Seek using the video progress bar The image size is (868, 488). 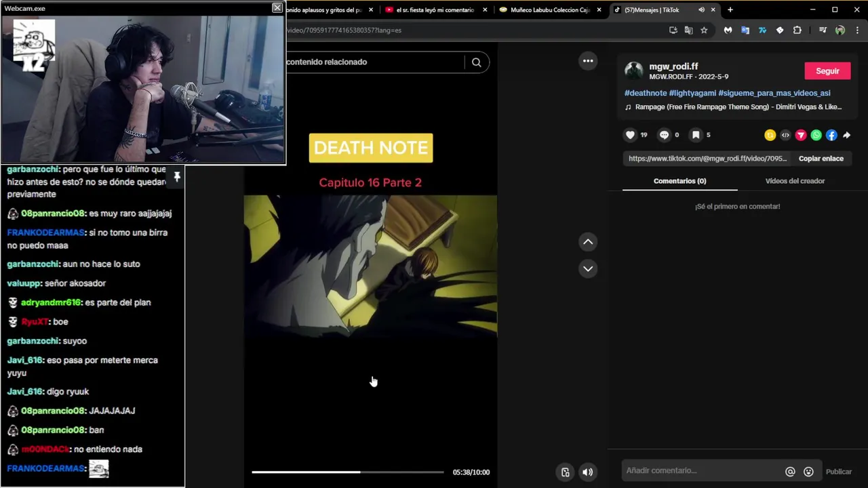click(x=348, y=472)
